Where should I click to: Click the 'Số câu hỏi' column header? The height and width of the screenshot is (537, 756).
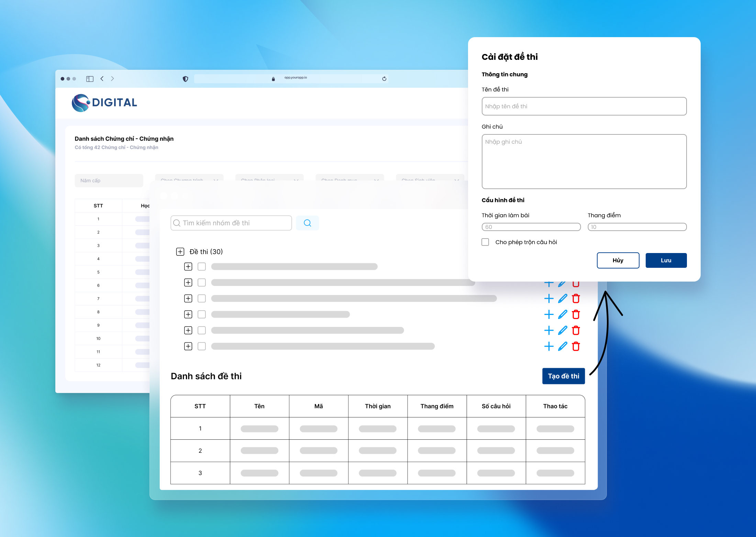pos(496,406)
